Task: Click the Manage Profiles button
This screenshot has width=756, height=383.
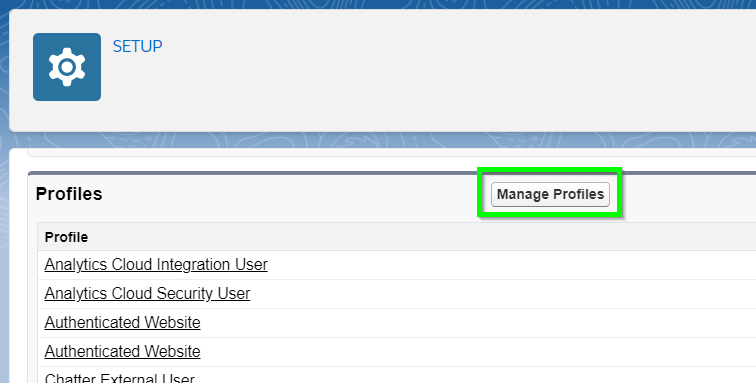Action: point(550,194)
